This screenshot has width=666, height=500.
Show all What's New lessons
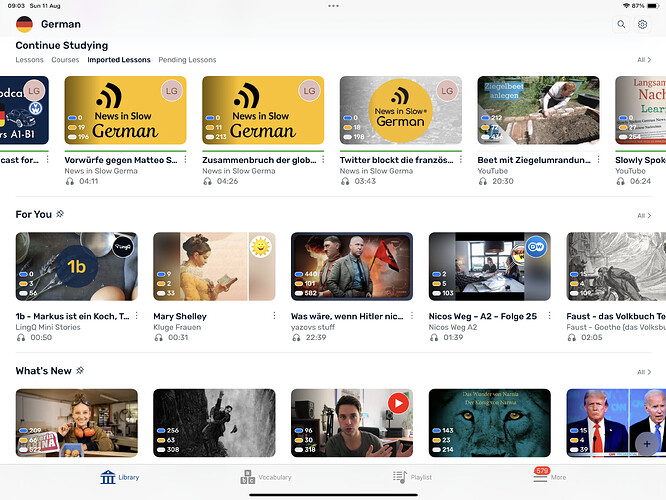644,372
